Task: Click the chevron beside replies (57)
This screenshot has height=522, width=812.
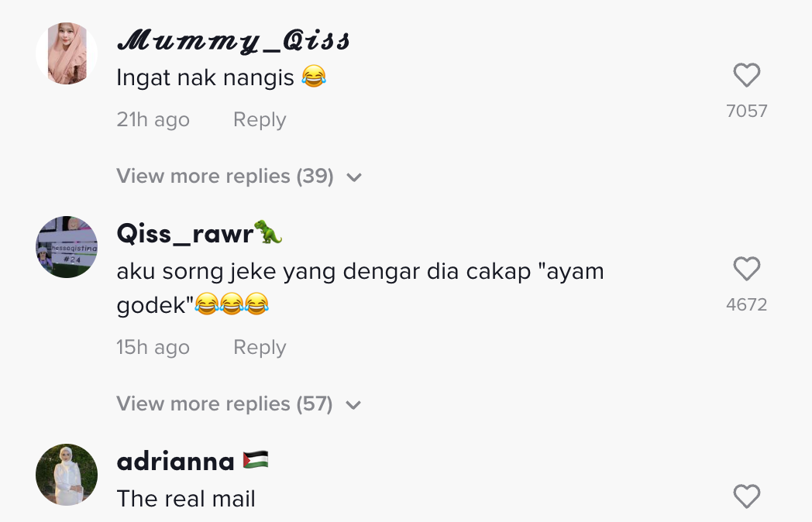Action: click(353, 406)
